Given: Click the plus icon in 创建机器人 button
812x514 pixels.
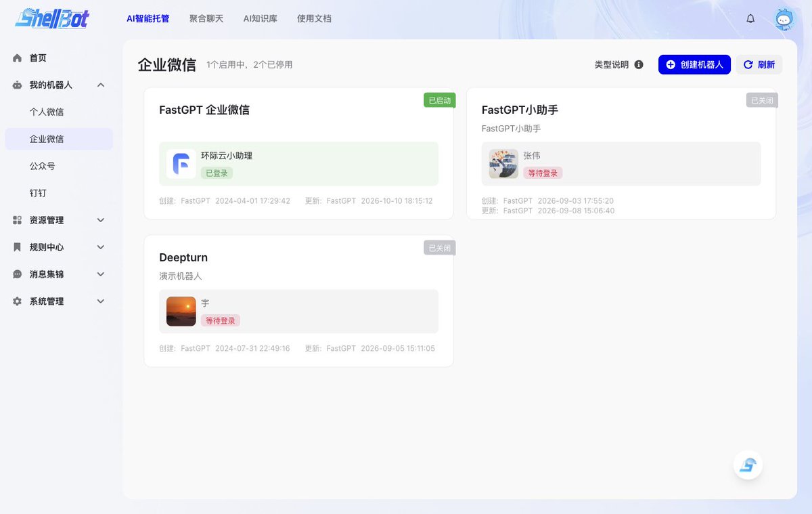Looking at the screenshot, I should [x=671, y=65].
